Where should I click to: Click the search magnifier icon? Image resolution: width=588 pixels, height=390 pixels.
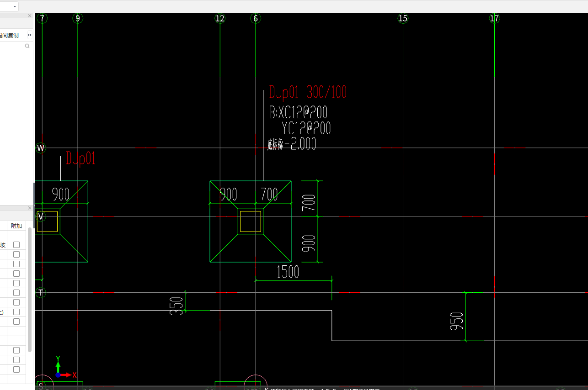click(27, 46)
